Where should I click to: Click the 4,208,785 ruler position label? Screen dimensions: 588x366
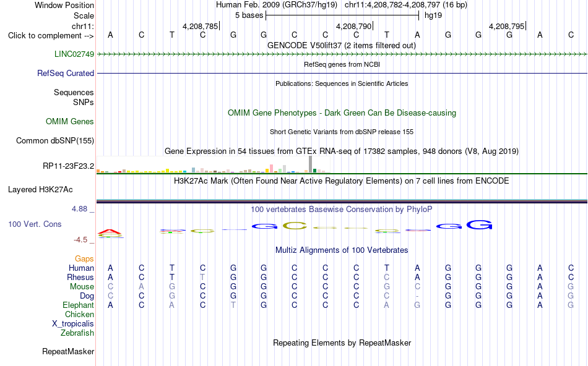tap(201, 26)
